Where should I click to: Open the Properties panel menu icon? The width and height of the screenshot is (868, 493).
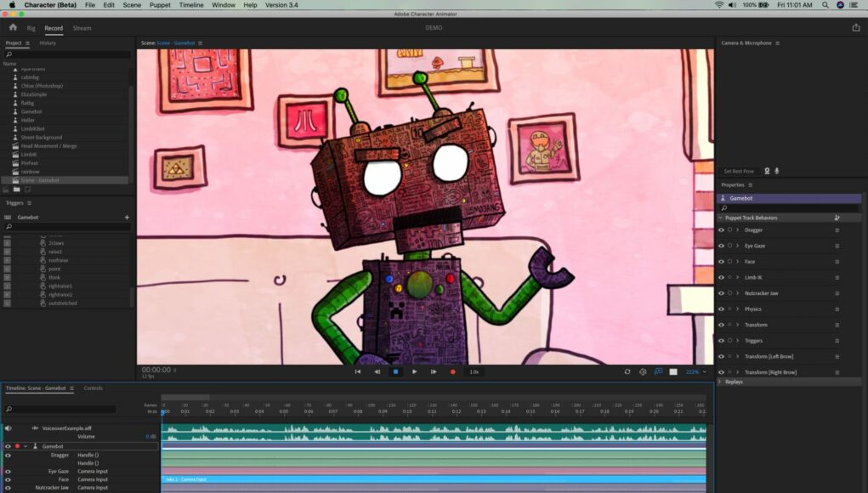(x=750, y=185)
